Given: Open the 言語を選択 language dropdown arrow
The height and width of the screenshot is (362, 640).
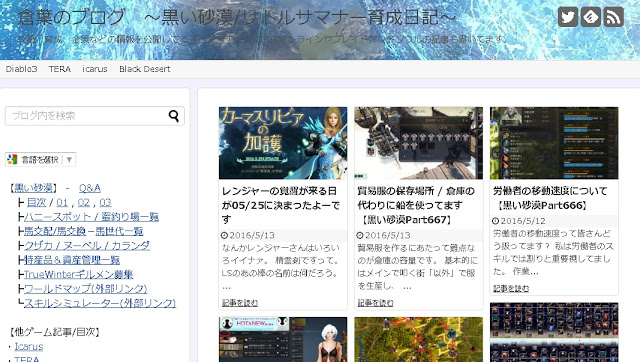Looking at the screenshot, I should point(69,160).
